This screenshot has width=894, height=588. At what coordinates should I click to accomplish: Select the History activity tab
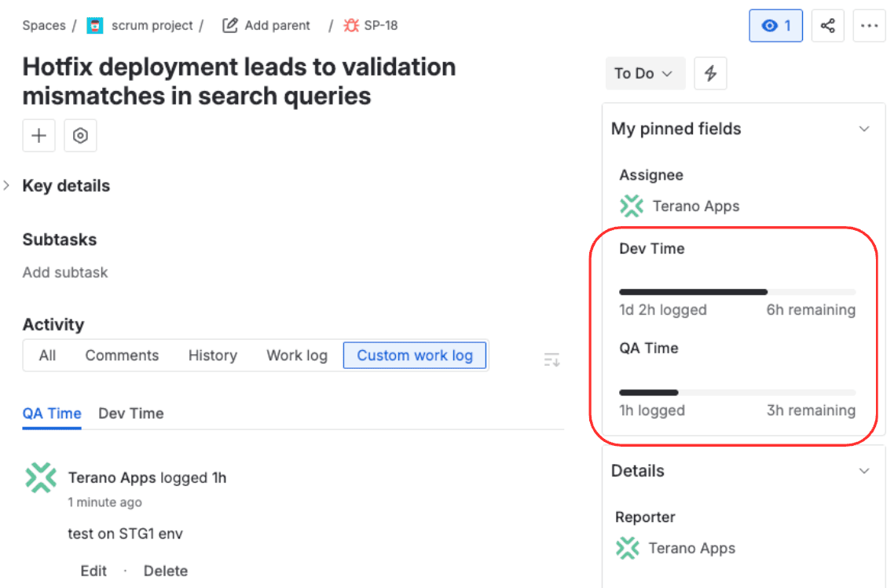tap(213, 356)
